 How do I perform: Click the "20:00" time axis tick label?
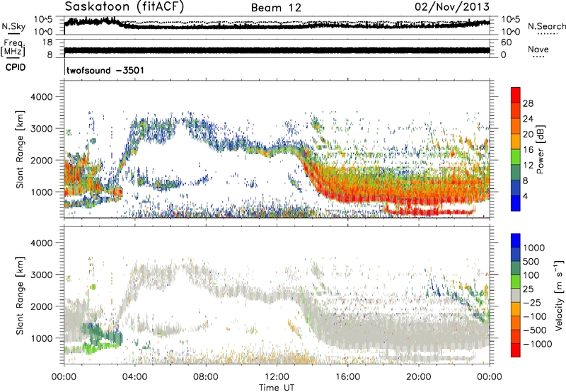point(418,377)
